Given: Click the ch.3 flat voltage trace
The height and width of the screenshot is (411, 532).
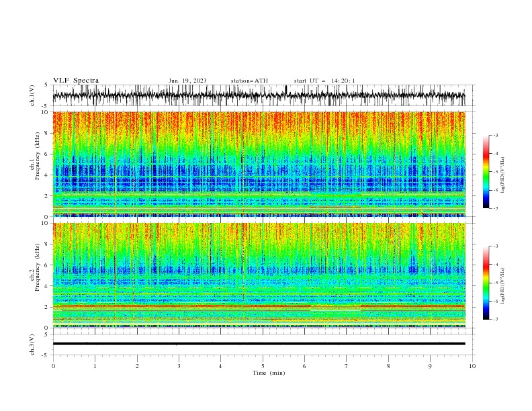Looking at the screenshot, I should (x=259, y=344).
